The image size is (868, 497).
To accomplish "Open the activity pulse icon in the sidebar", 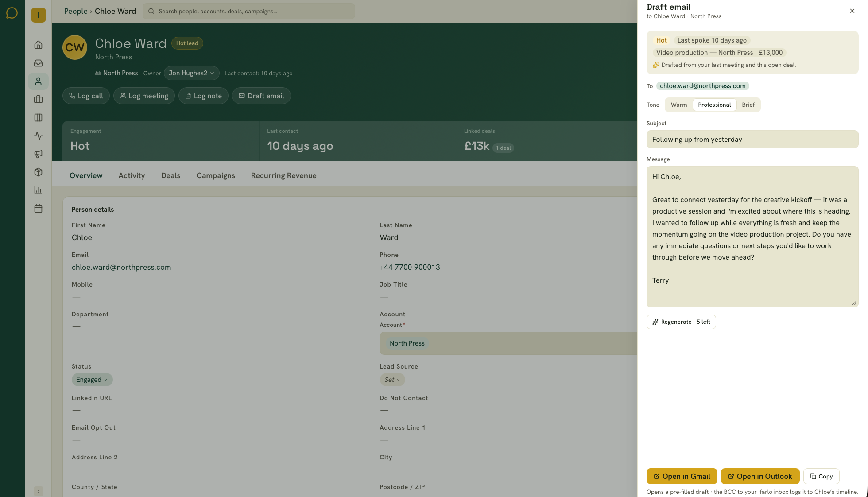I will [39, 136].
